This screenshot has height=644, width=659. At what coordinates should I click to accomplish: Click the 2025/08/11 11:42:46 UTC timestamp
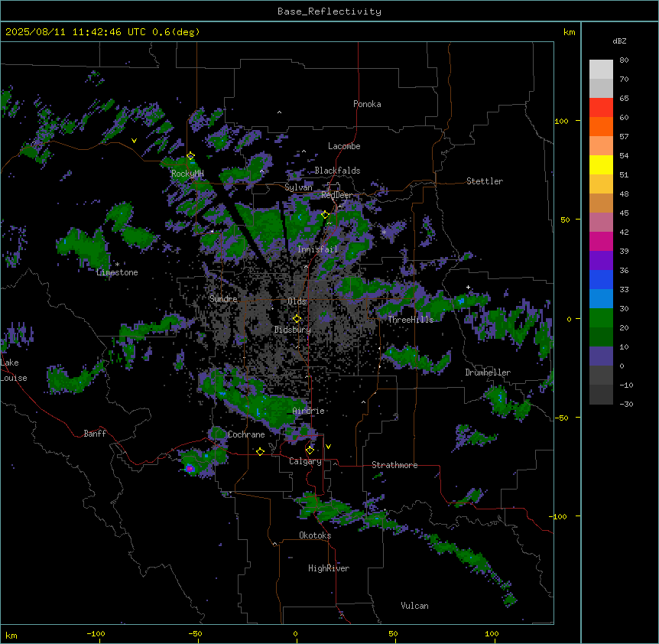[x=76, y=32]
